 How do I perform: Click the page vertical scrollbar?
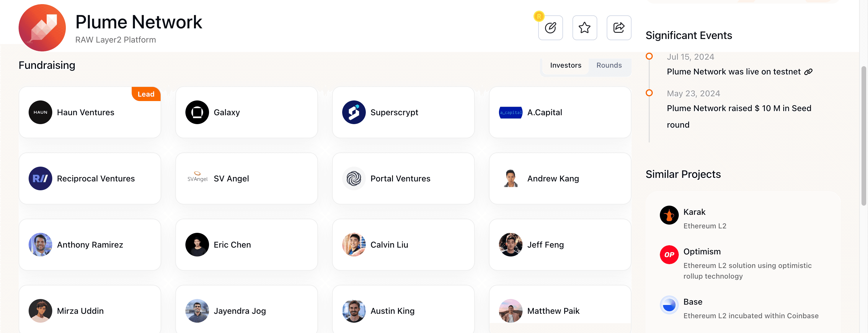click(863, 135)
